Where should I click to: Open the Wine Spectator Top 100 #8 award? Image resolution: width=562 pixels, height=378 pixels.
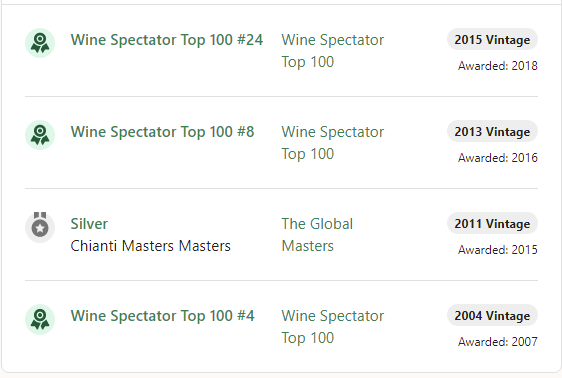(162, 132)
